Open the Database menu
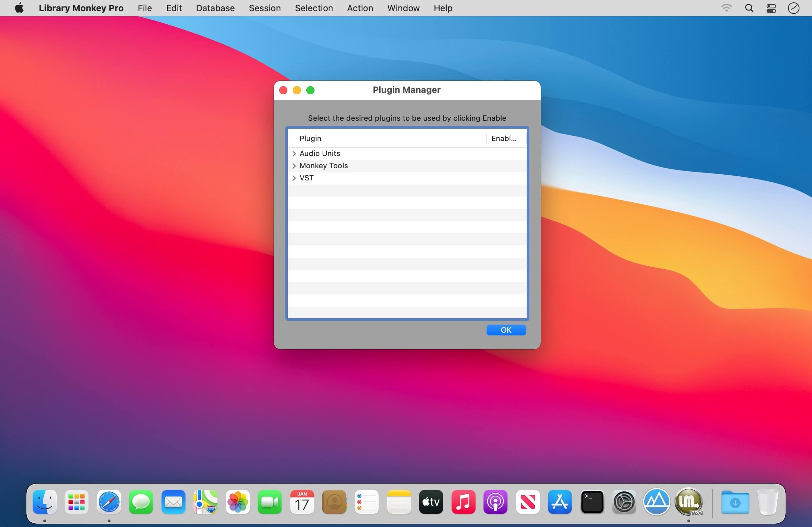Image resolution: width=812 pixels, height=527 pixels. (x=215, y=8)
